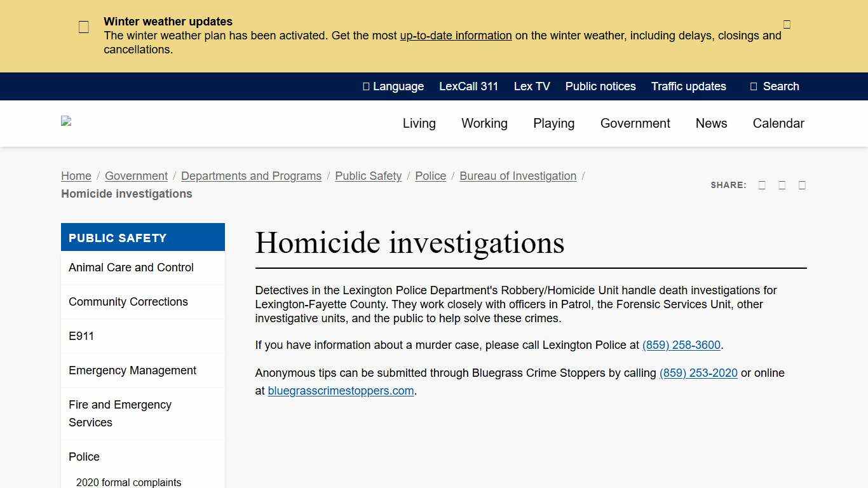
Task: Open bluegrasscrimestoppers.com link
Action: click(x=341, y=390)
